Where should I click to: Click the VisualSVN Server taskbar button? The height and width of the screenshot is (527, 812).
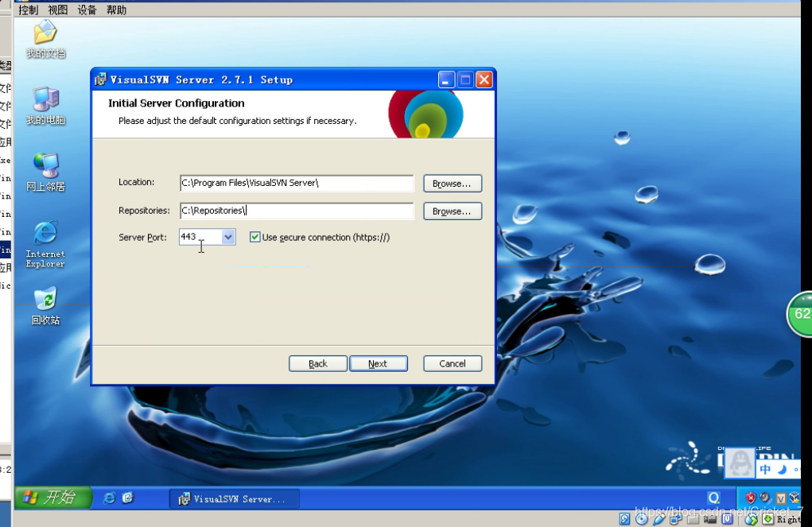(x=234, y=498)
